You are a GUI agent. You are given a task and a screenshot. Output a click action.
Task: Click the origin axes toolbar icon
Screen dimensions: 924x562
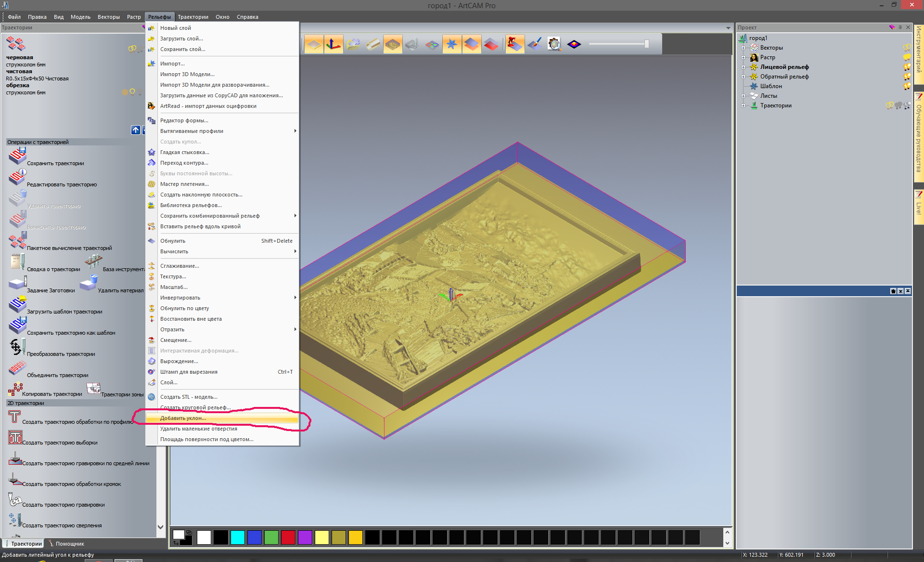tap(333, 45)
